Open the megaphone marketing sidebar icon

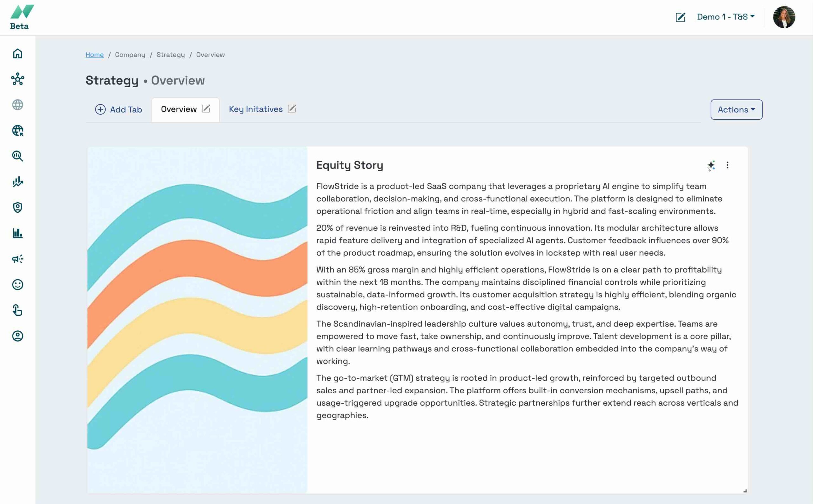point(18,259)
